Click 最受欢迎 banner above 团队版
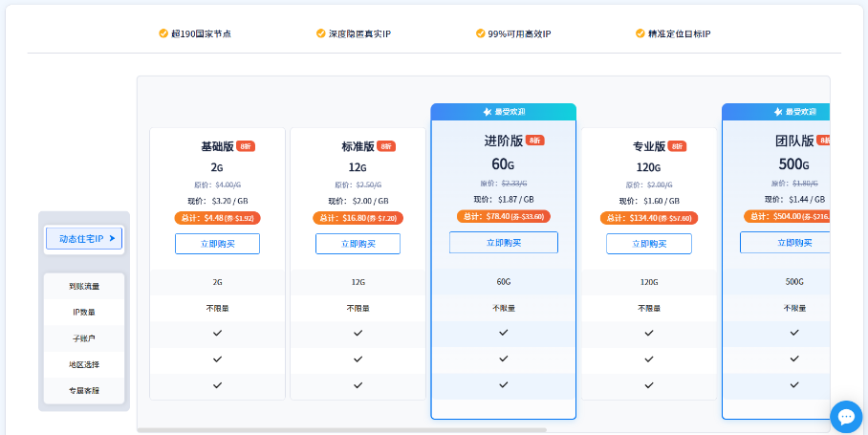Image resolution: width=868 pixels, height=435 pixels. coord(775,112)
